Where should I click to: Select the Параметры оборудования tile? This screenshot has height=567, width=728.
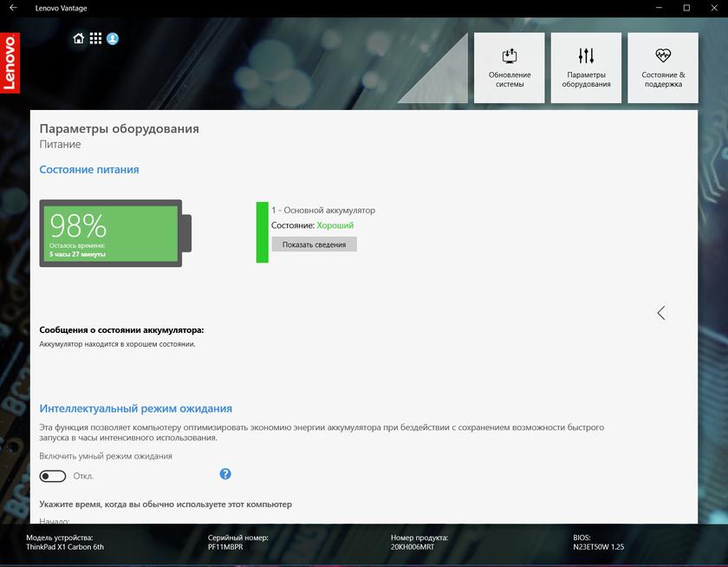click(586, 68)
